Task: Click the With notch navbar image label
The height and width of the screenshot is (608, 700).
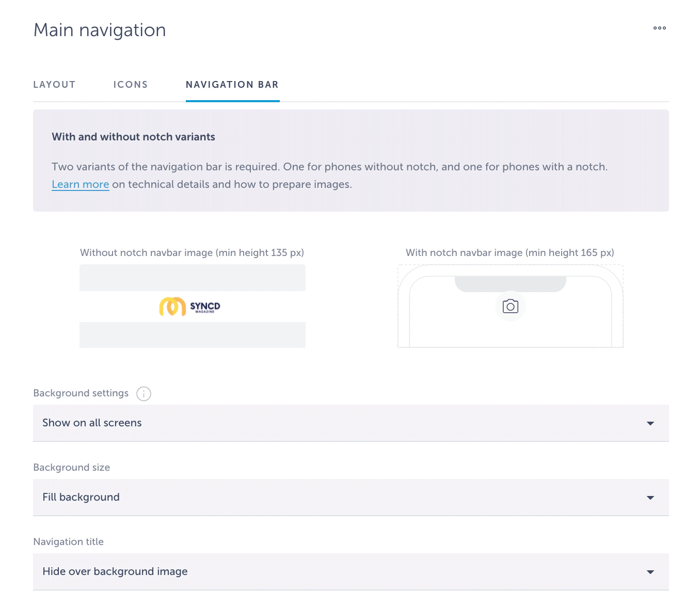Action: 510,253
